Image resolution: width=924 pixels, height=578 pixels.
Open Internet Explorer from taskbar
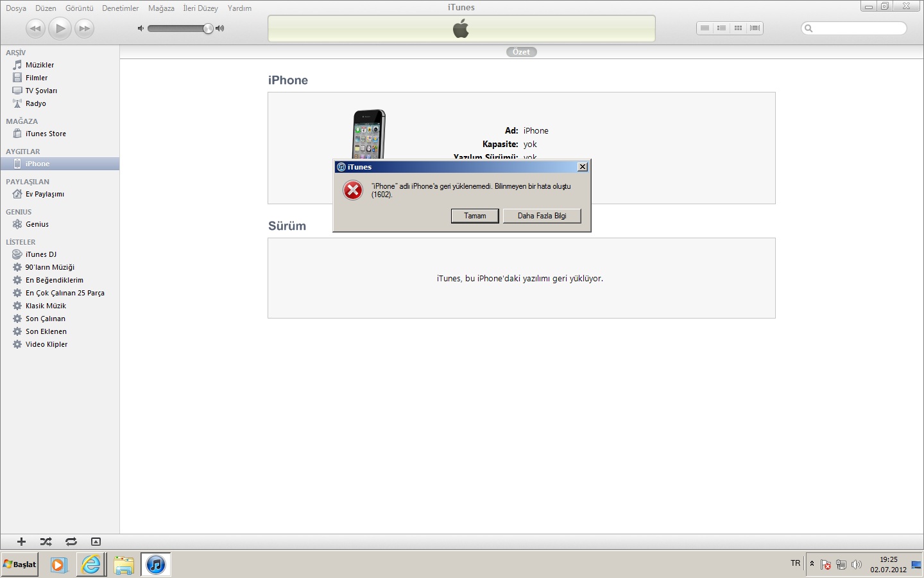[91, 565]
